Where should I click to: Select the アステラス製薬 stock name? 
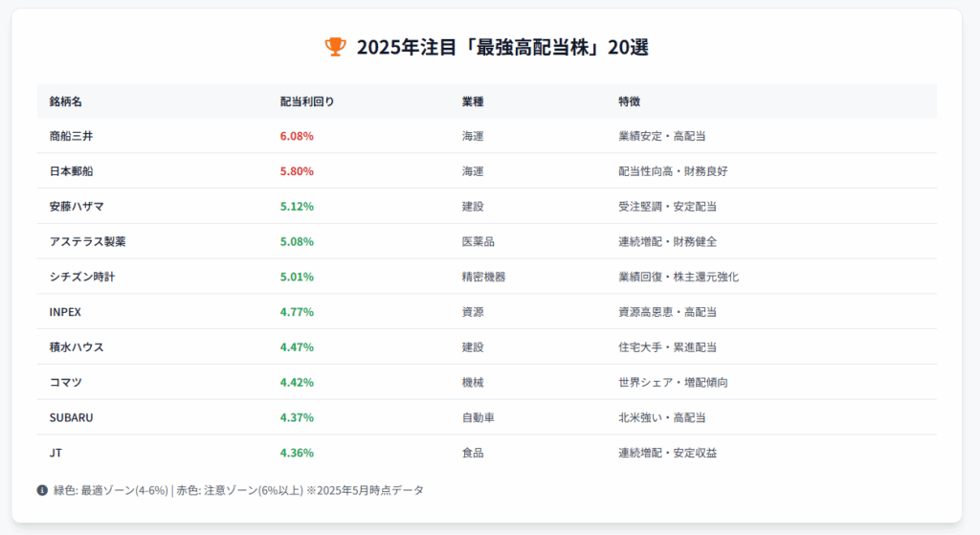point(87,241)
